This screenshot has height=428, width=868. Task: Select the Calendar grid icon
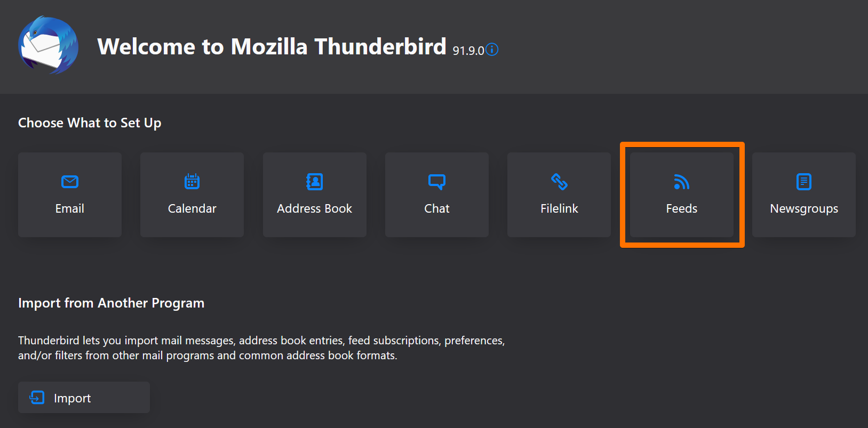click(192, 182)
